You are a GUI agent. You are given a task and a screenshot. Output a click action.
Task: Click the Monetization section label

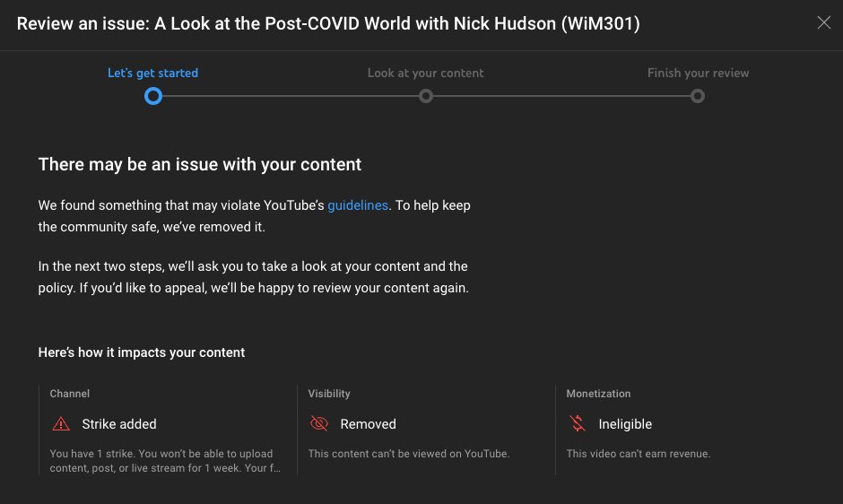tap(598, 393)
